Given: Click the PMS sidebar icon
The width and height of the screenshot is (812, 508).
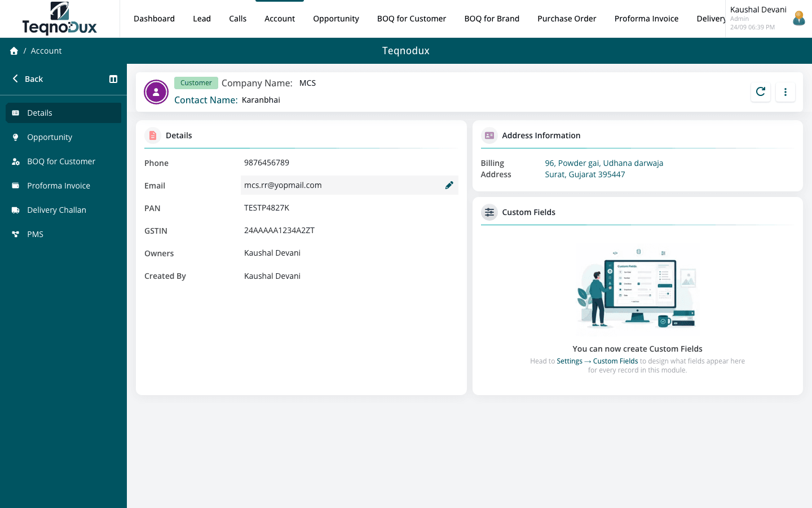Looking at the screenshot, I should click(16, 234).
